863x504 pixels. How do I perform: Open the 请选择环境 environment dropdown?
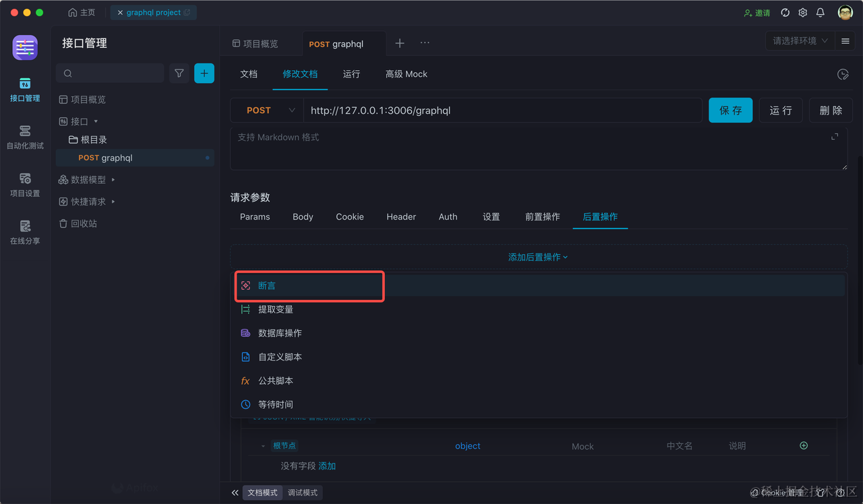click(x=798, y=40)
